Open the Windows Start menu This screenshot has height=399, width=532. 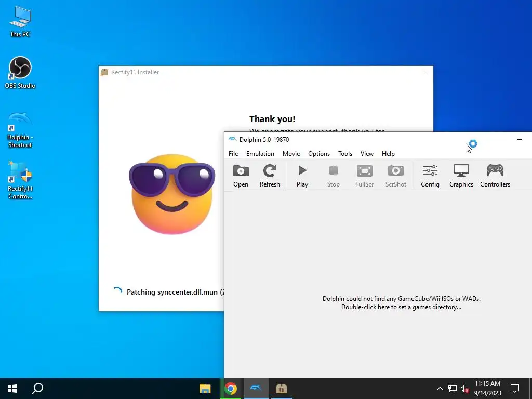coord(12,389)
